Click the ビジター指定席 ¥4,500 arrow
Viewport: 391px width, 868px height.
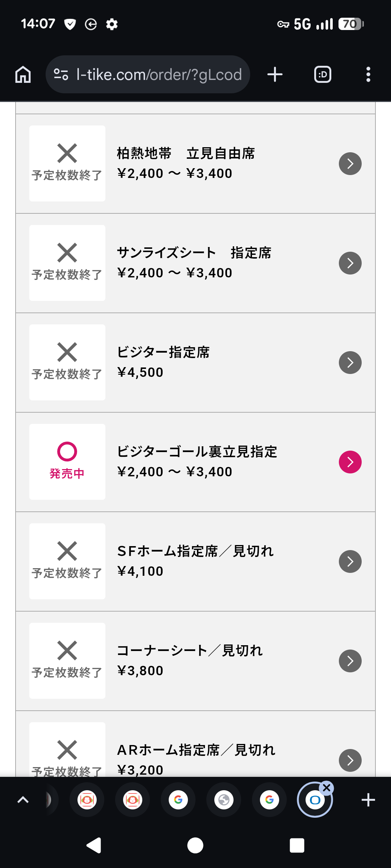350,363
